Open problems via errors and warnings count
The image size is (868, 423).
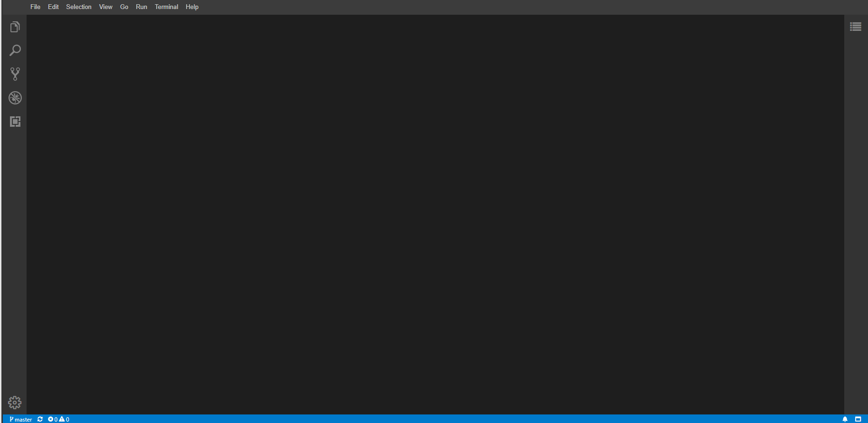(x=58, y=419)
